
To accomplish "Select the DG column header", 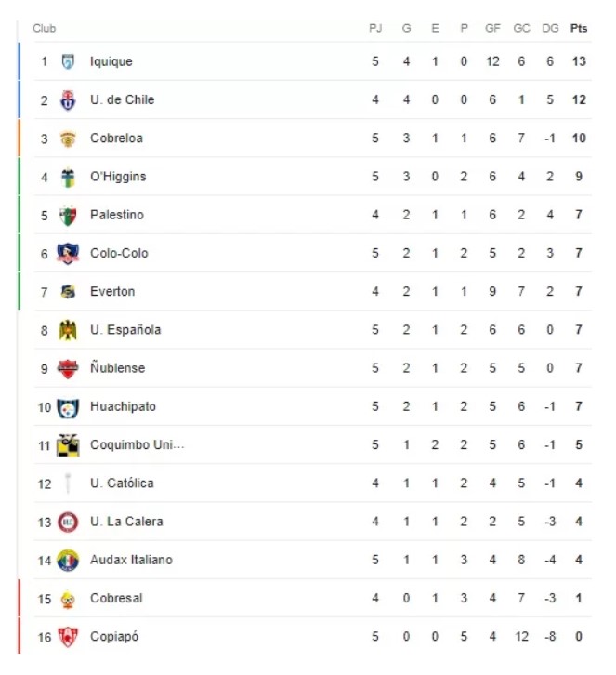I will 550,29.
